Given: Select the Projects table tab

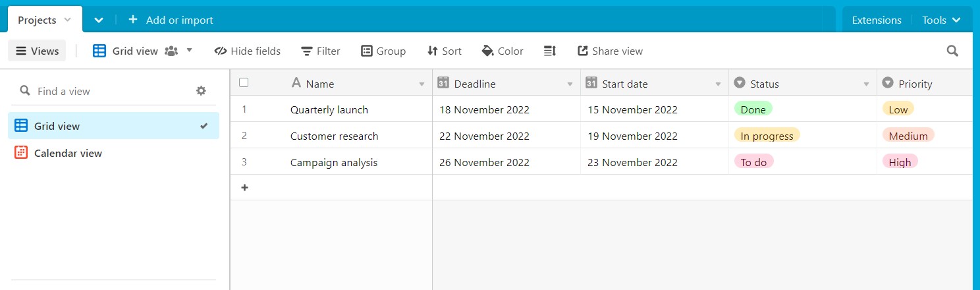Looking at the screenshot, I should 38,20.
